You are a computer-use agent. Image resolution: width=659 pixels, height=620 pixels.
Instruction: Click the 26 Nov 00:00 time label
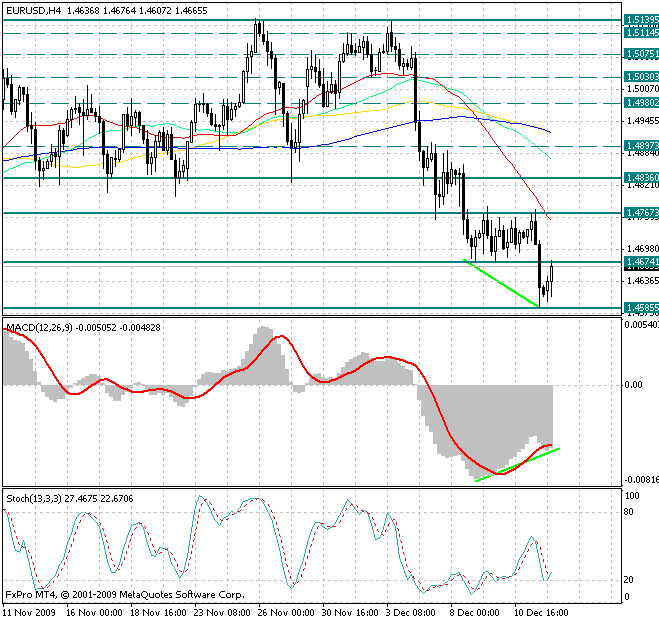(283, 610)
